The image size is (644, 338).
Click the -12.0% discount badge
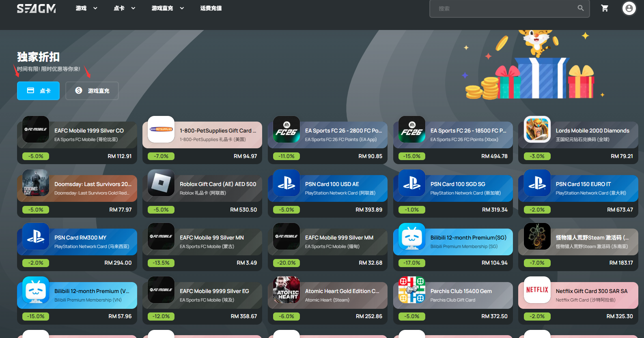click(161, 316)
